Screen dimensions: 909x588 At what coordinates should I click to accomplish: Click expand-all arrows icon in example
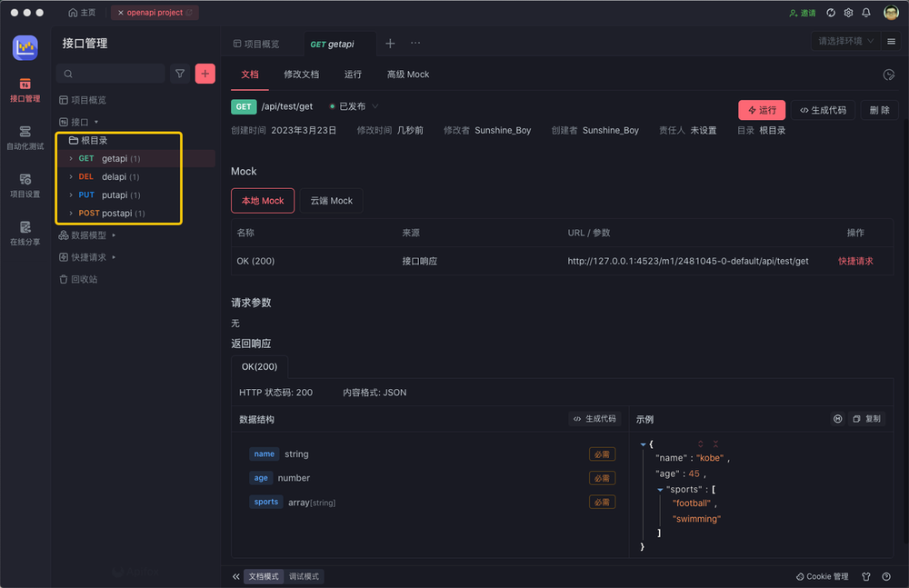pos(700,443)
